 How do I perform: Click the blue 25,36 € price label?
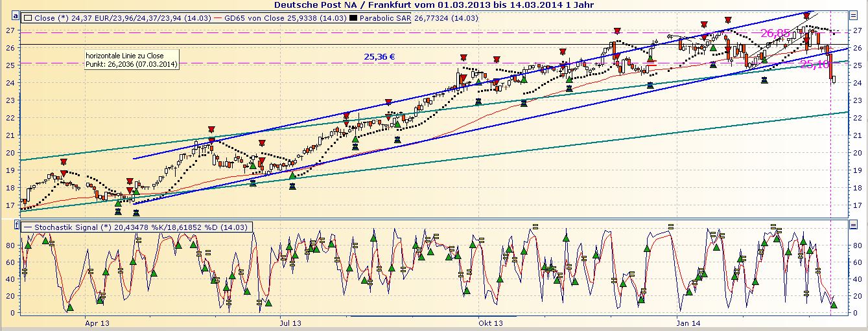pos(379,56)
